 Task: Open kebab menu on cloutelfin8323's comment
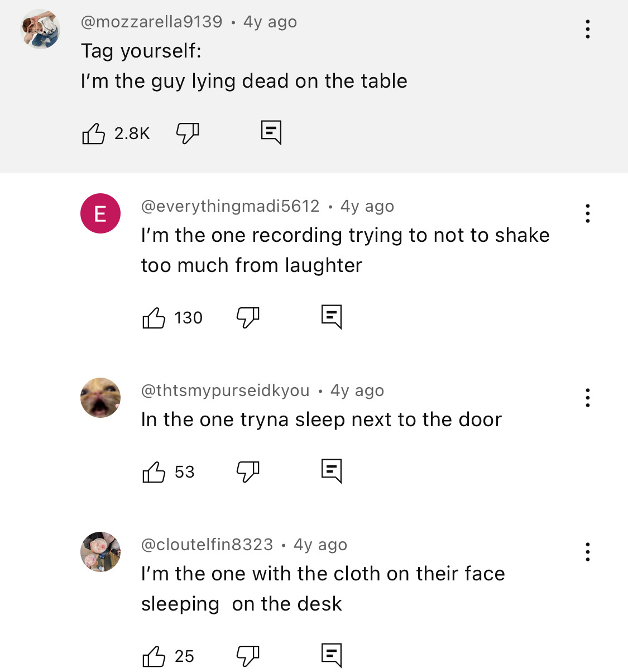(x=587, y=552)
